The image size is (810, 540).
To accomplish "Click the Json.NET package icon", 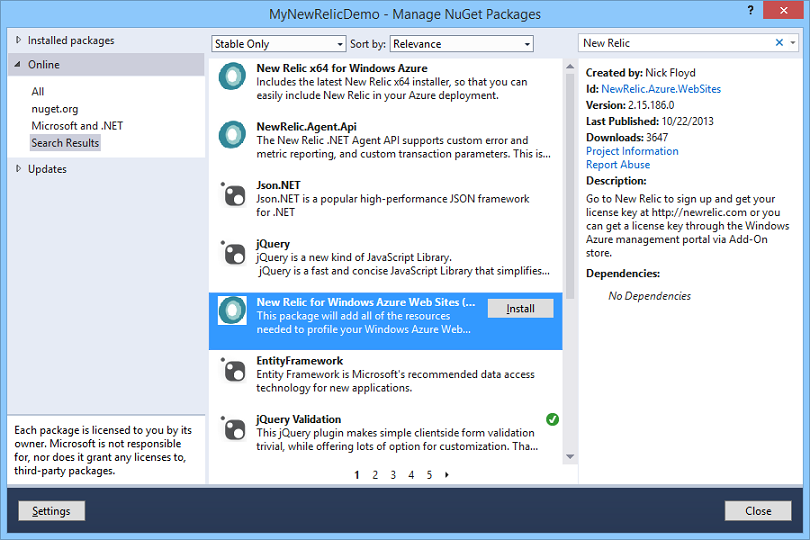I will pyautogui.click(x=233, y=194).
